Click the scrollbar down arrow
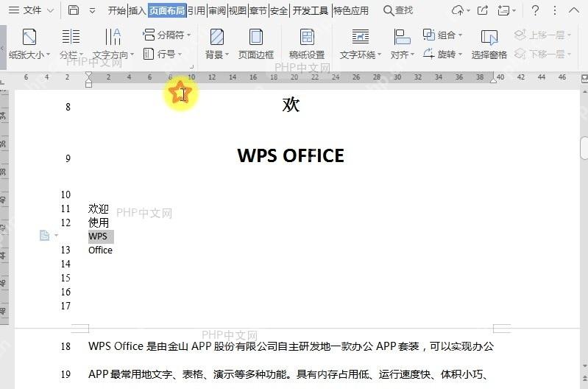588x389 pixels. coord(584,365)
